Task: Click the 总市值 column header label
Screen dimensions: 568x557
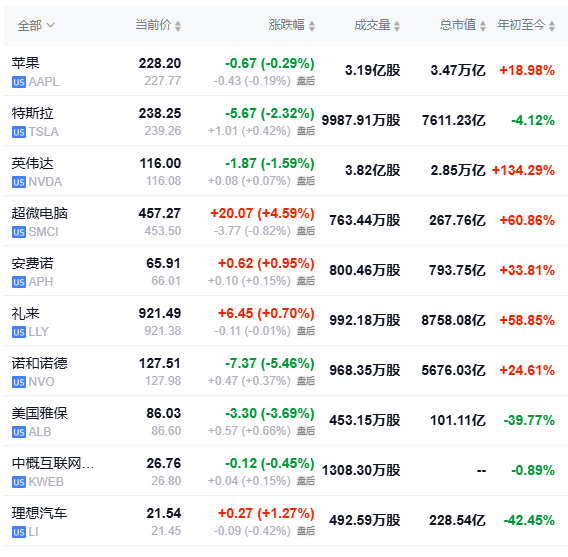Action: coord(458,25)
